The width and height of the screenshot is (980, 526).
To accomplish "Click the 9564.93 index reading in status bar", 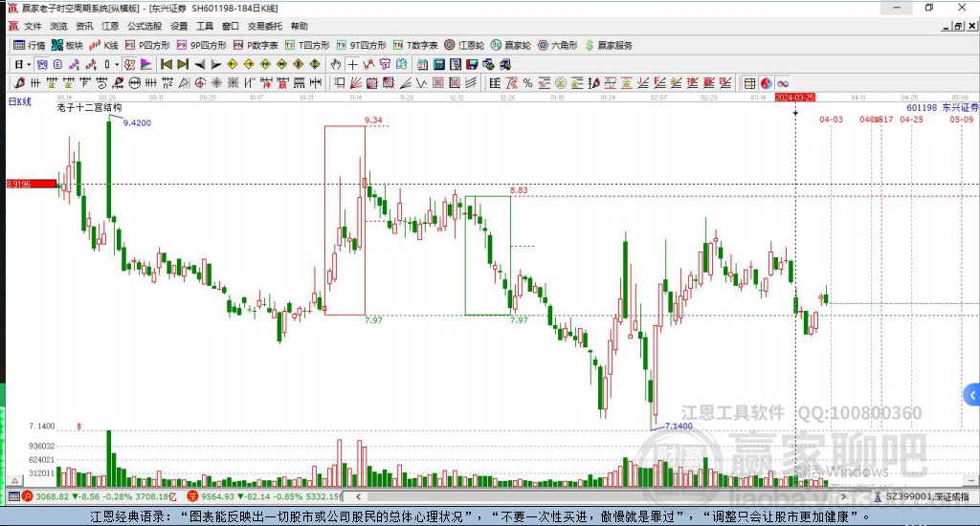I will (x=217, y=496).
